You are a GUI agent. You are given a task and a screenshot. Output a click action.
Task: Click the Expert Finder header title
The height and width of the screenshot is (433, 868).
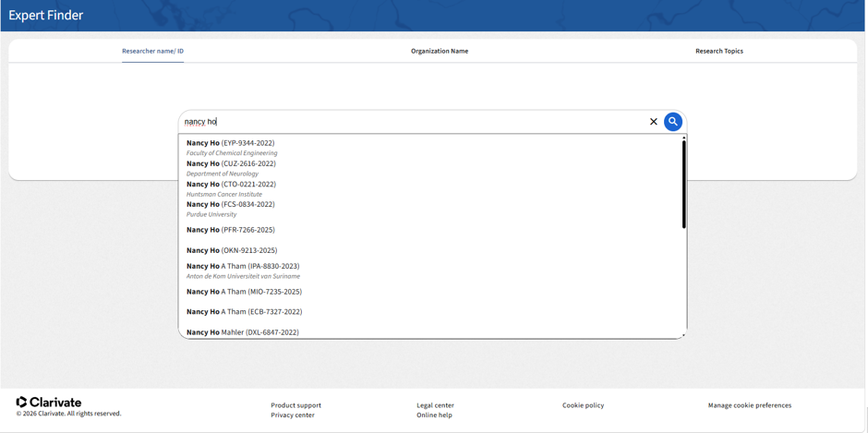point(46,16)
